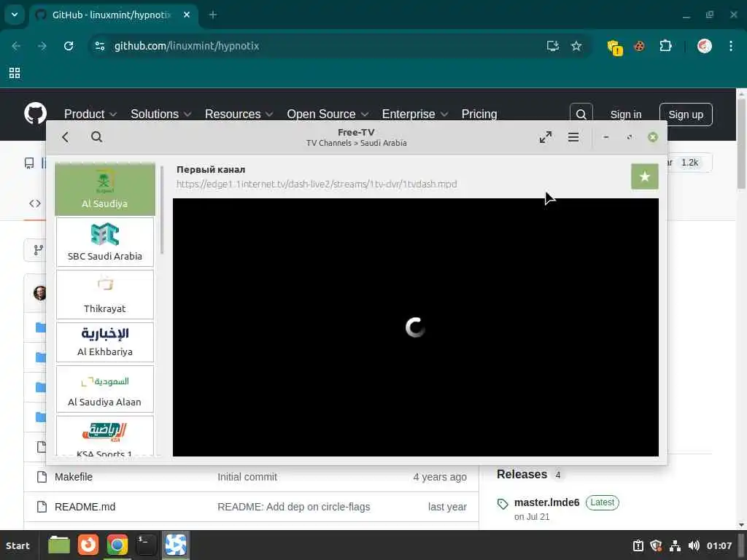Select the Al Ekhbariya channel
This screenshot has height=560, width=747.
point(105,342)
